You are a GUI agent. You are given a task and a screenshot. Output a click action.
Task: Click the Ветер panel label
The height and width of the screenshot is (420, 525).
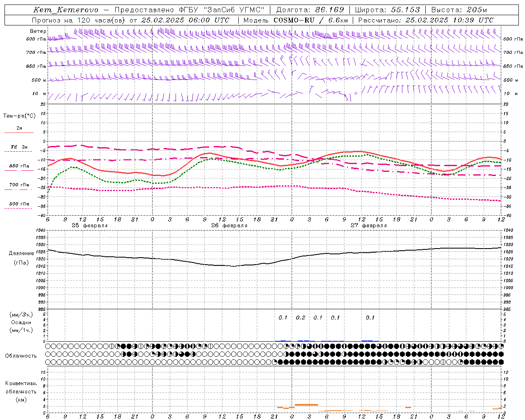tap(38, 31)
